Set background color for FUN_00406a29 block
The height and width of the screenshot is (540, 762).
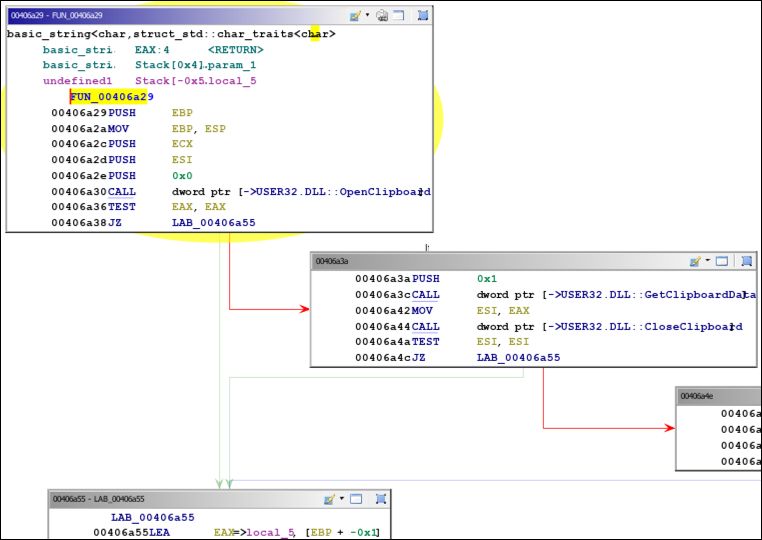[354, 15]
